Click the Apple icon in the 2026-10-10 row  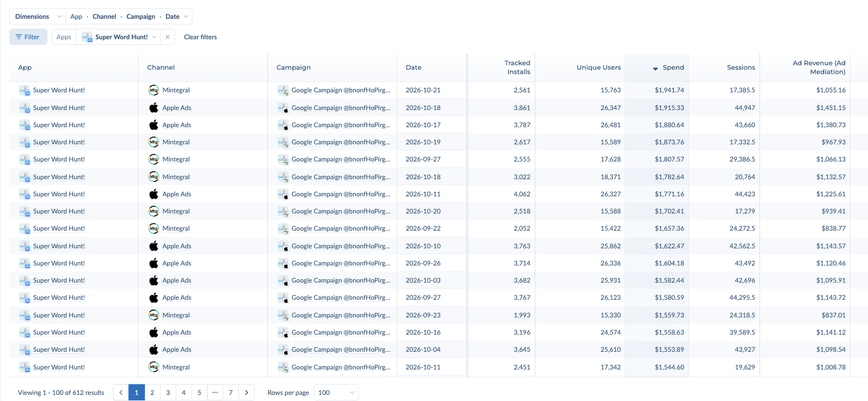(x=154, y=246)
